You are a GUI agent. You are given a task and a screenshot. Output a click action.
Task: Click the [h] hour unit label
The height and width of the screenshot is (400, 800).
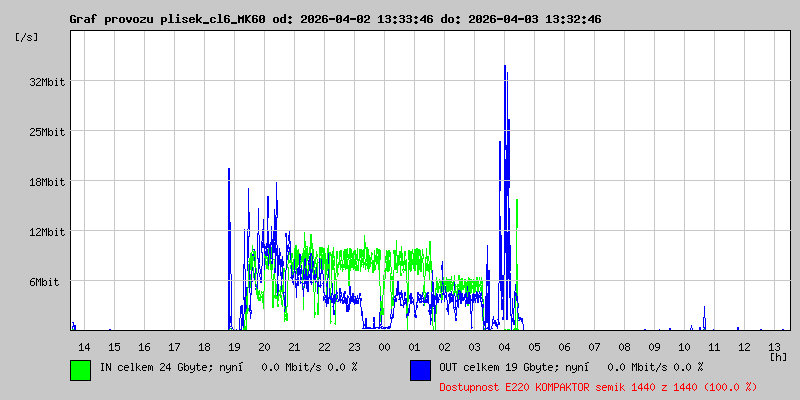point(778,356)
